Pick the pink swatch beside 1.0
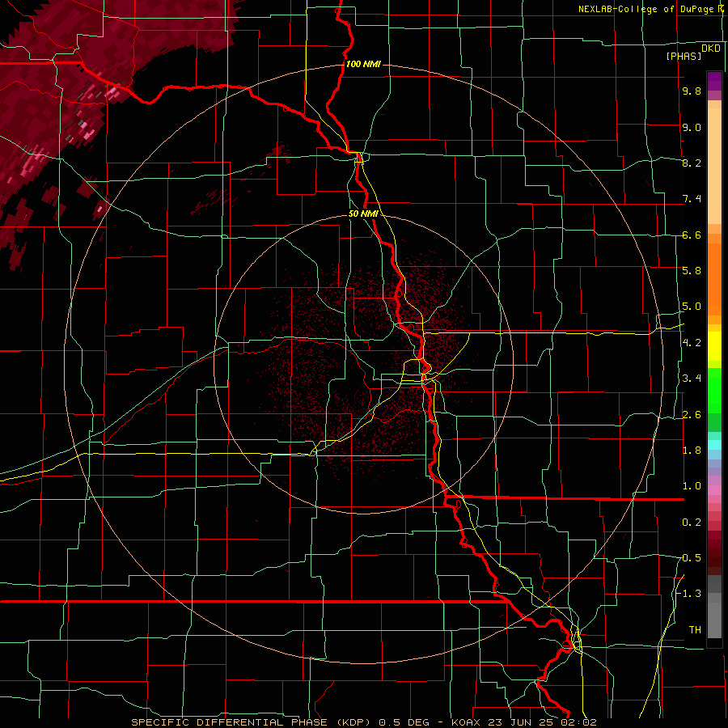 (714, 489)
